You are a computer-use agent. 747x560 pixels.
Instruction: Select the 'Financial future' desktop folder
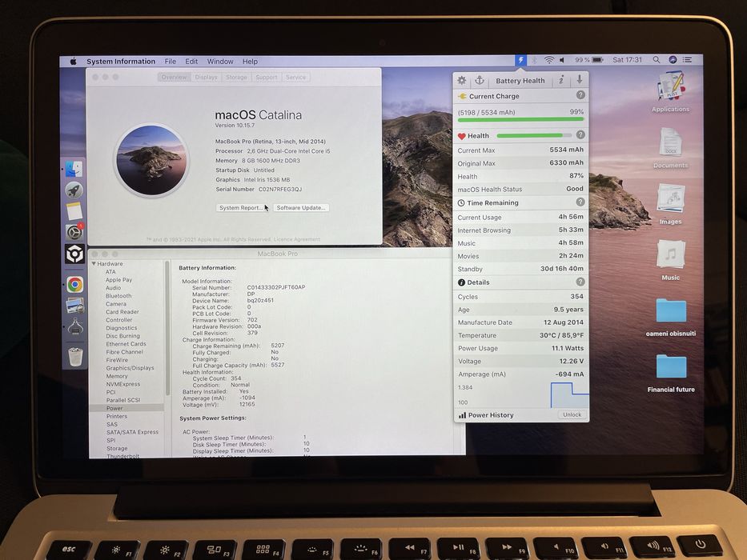(x=671, y=366)
